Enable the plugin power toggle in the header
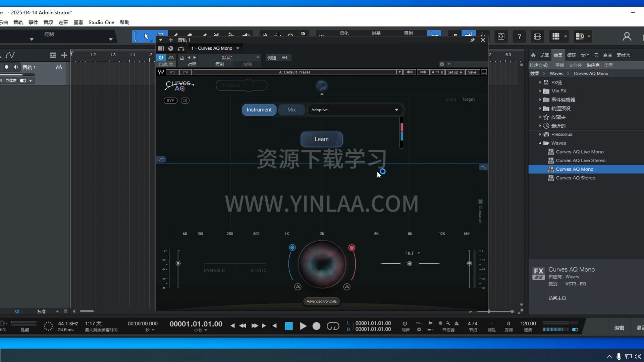Screen dimensions: 644x362 pyautogui.click(x=161, y=57)
